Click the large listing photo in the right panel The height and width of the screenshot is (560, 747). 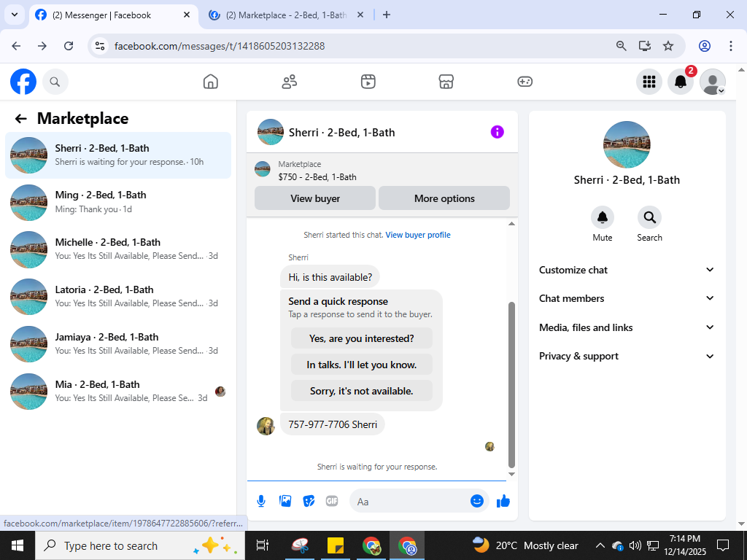[x=627, y=145]
